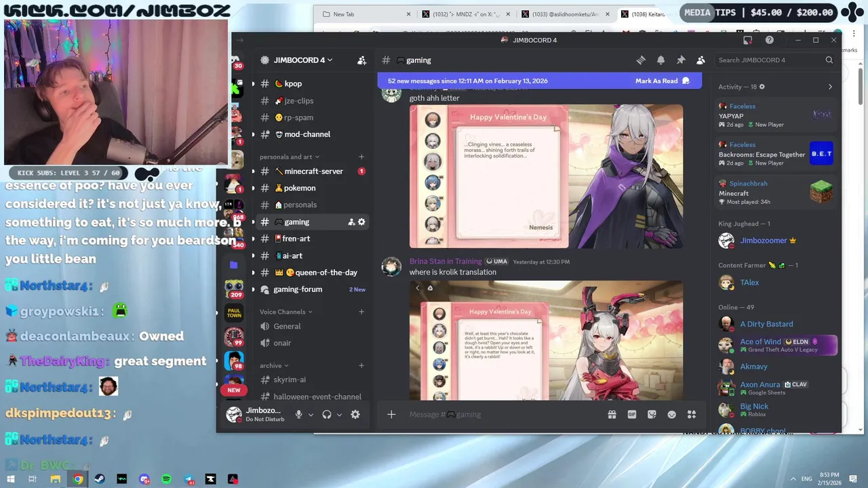
Task: Expand the kpop channel threads arrow
Action: pyautogui.click(x=254, y=84)
